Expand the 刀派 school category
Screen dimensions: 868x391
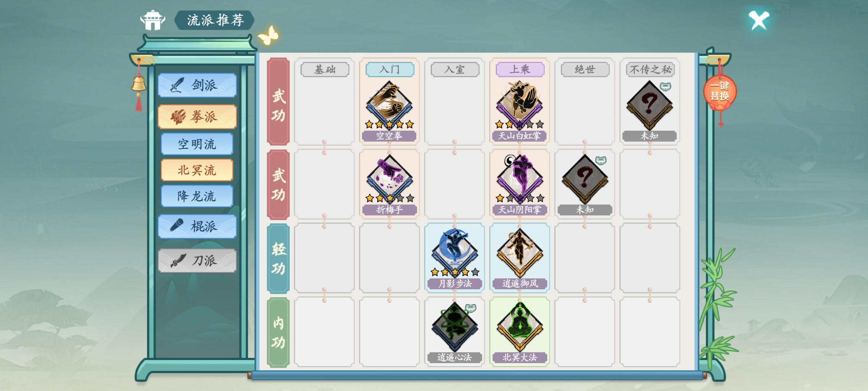pos(197,260)
